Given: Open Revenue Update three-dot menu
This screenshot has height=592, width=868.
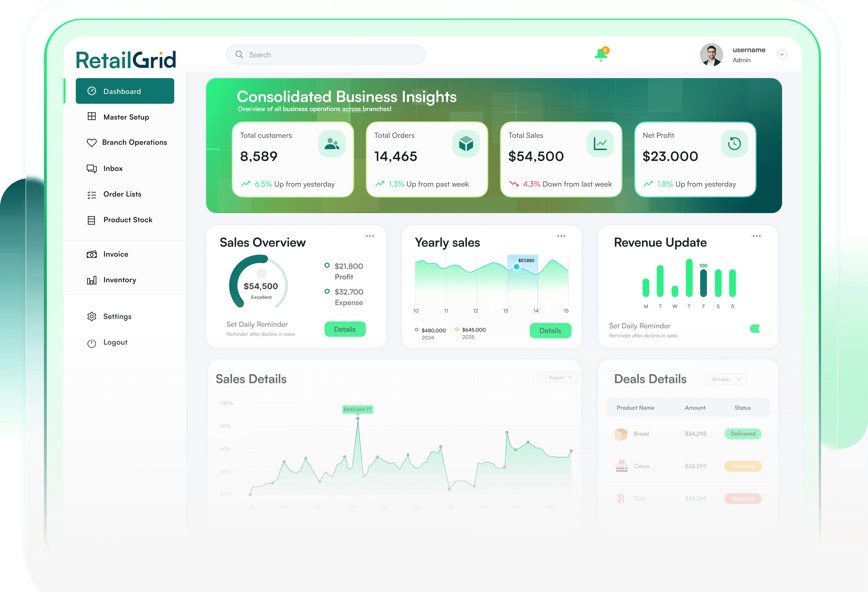Looking at the screenshot, I should (756, 236).
